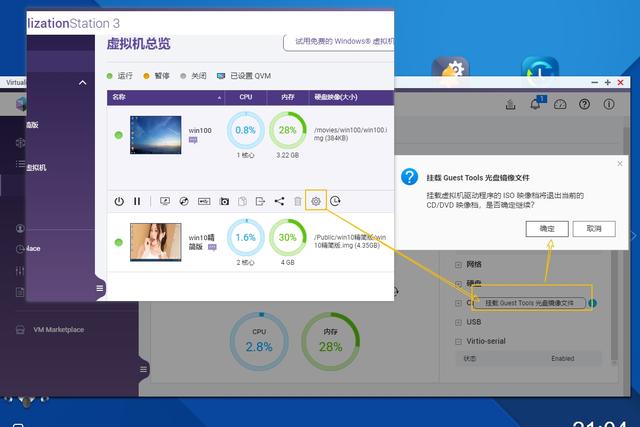Click the right-edge panel arrow chevron
The width and height of the screenshot is (640, 427).
point(634,236)
